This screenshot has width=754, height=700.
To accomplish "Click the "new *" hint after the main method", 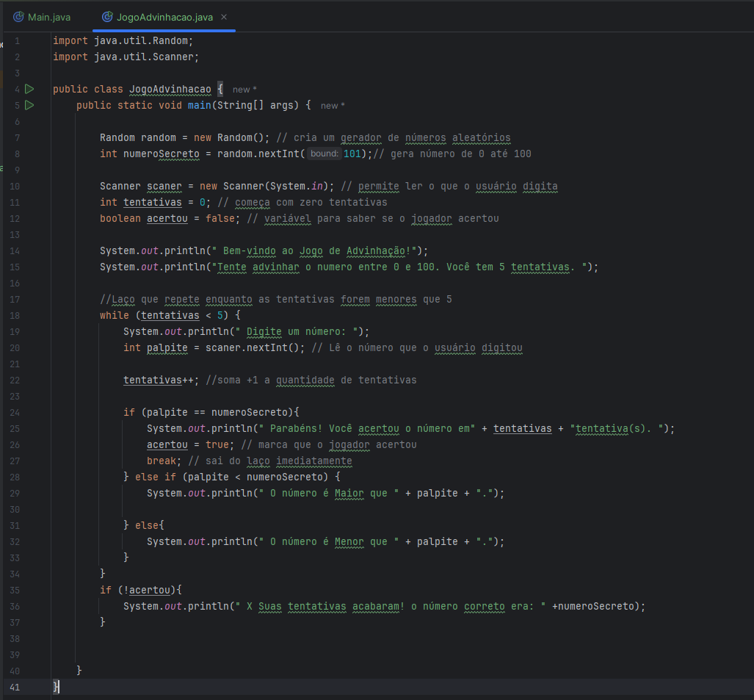I will [x=333, y=106].
